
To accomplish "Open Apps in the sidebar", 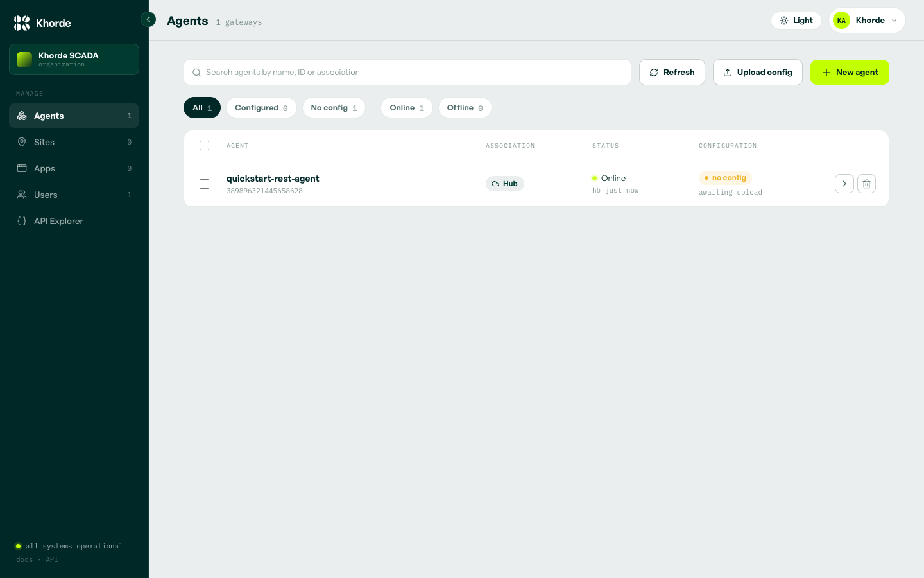I will coord(74,168).
